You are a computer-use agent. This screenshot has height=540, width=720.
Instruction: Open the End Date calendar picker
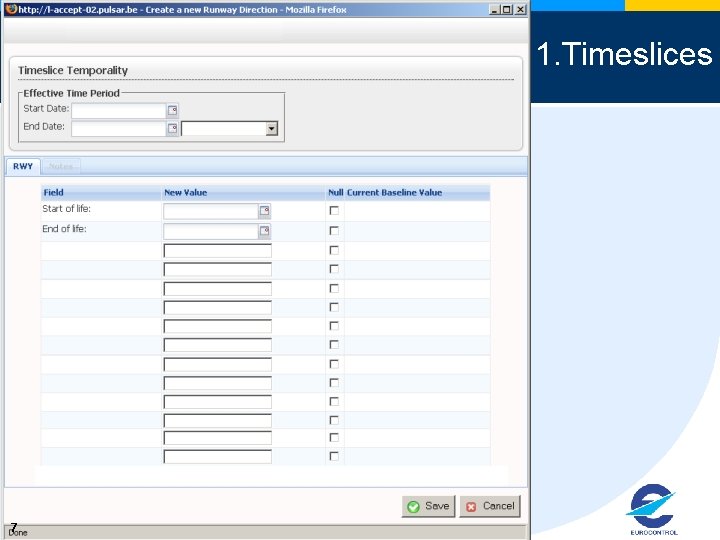point(172,129)
